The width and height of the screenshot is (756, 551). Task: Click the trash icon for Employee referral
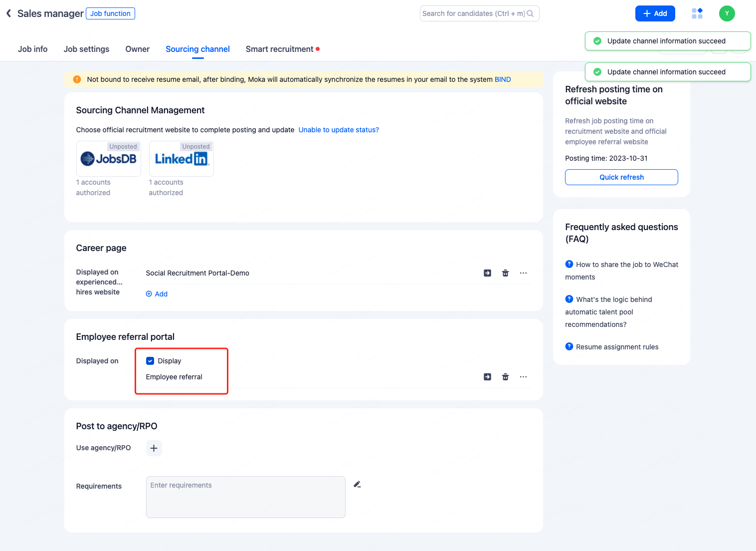point(505,377)
